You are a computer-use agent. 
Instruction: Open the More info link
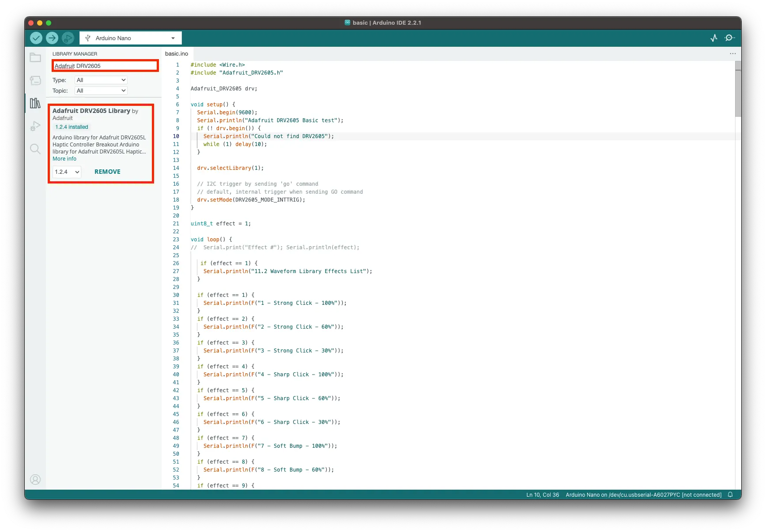tap(64, 159)
